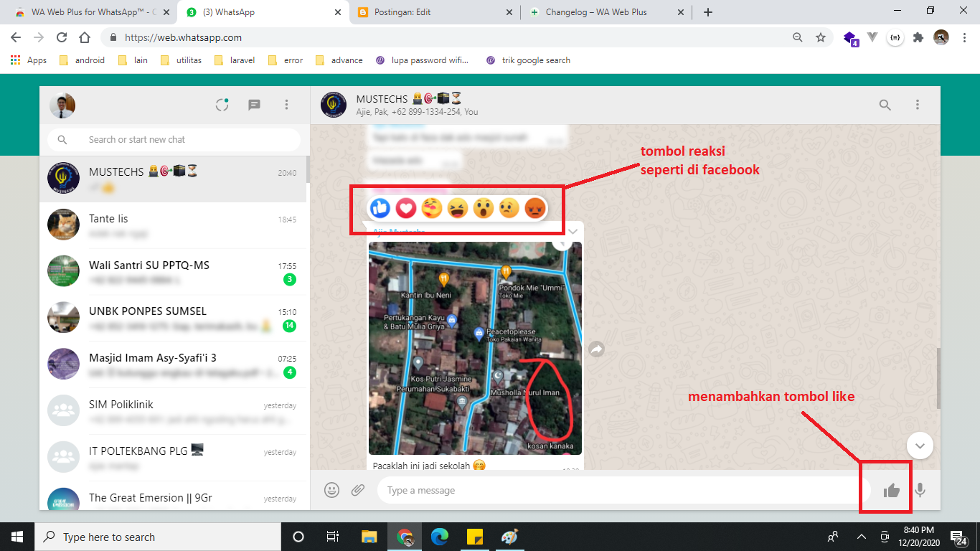
Task: Open the chat header three-dot menu
Action: click(918, 105)
